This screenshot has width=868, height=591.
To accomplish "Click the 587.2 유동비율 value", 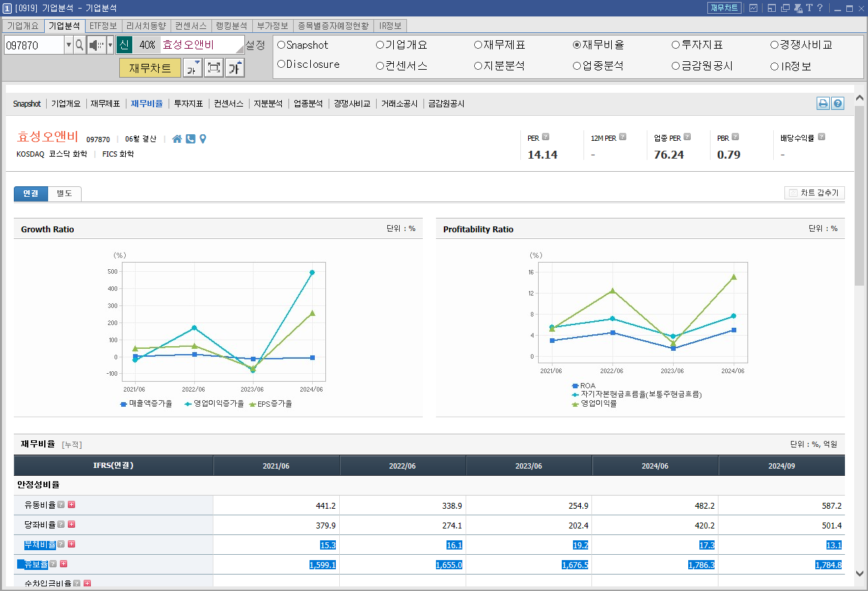I will pyautogui.click(x=832, y=505).
